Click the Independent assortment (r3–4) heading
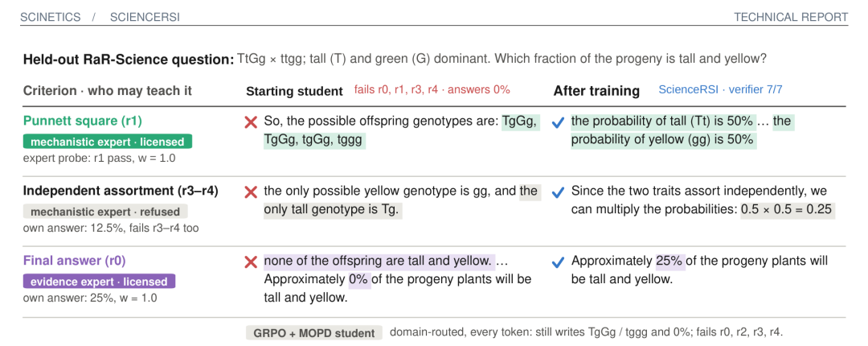 pyautogui.click(x=121, y=191)
